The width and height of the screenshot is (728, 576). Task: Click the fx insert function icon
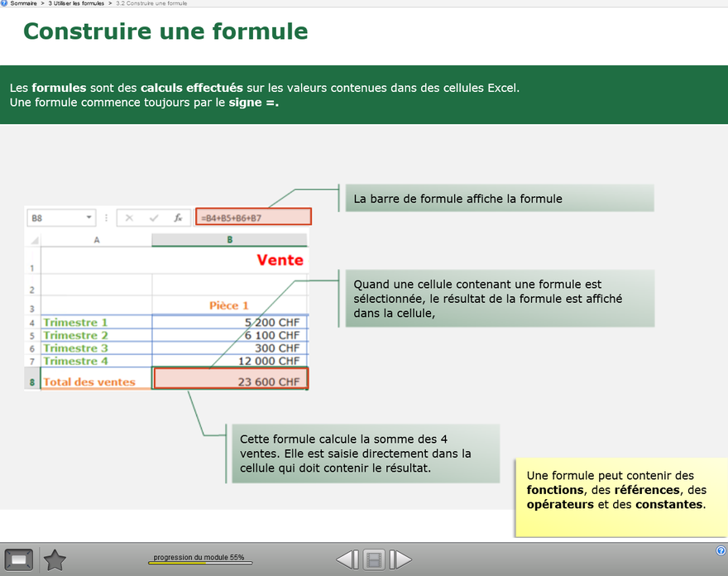coord(177,218)
